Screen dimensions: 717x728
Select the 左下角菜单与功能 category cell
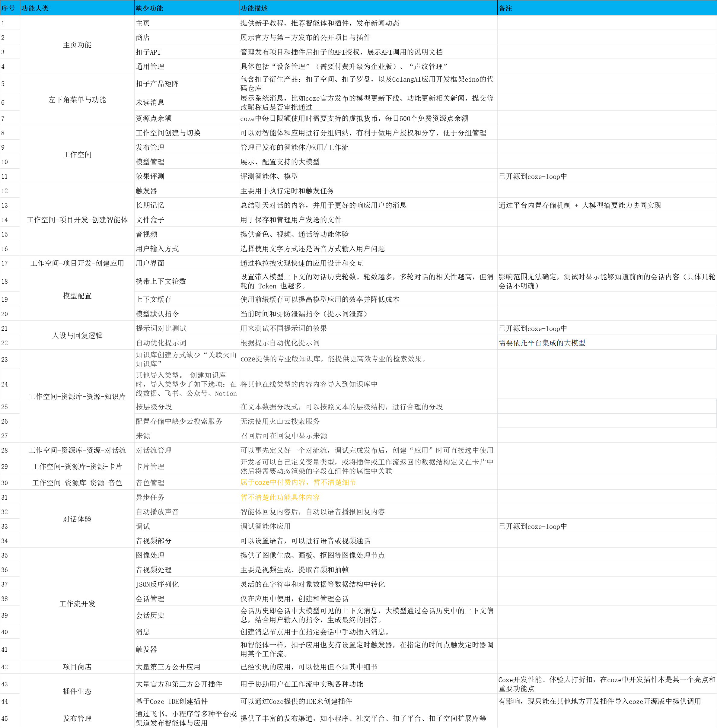point(77,100)
